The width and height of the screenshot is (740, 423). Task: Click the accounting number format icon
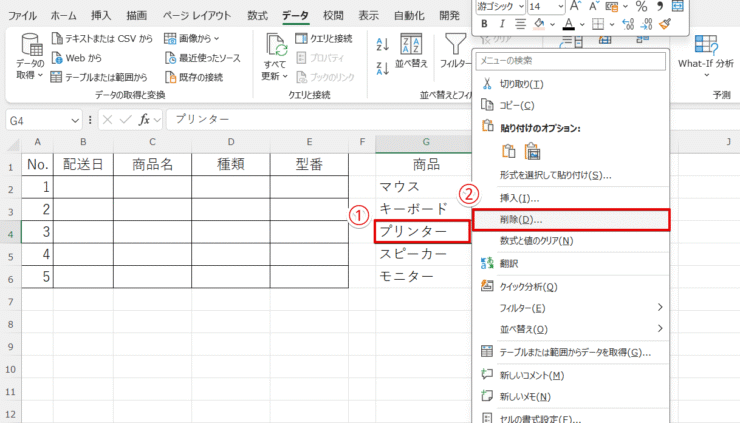(612, 6)
